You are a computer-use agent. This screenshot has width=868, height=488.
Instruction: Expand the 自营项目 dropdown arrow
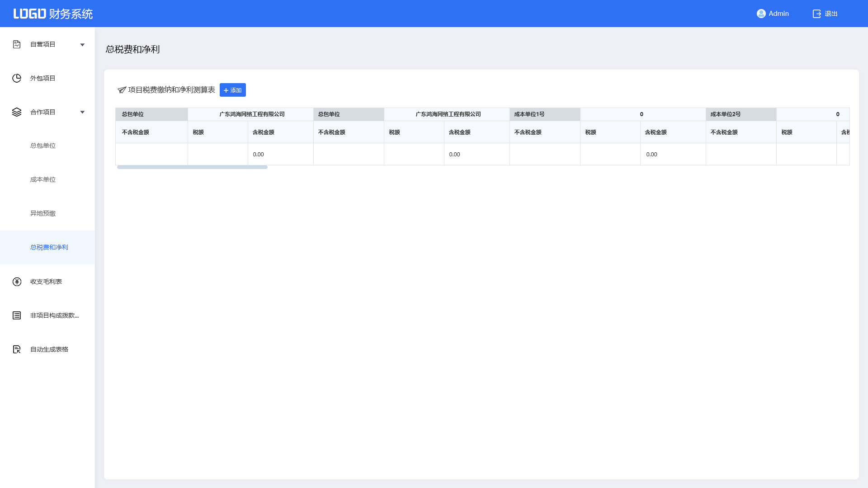click(82, 45)
